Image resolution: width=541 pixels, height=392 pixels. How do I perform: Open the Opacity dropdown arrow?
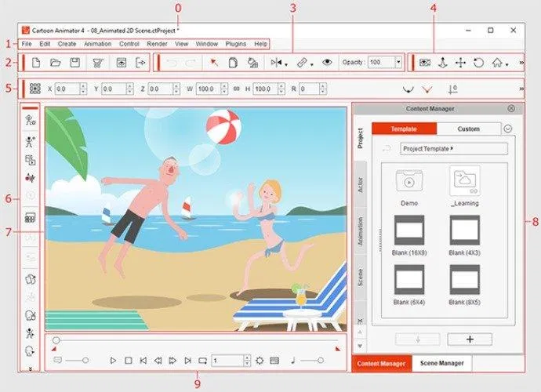[398, 63]
